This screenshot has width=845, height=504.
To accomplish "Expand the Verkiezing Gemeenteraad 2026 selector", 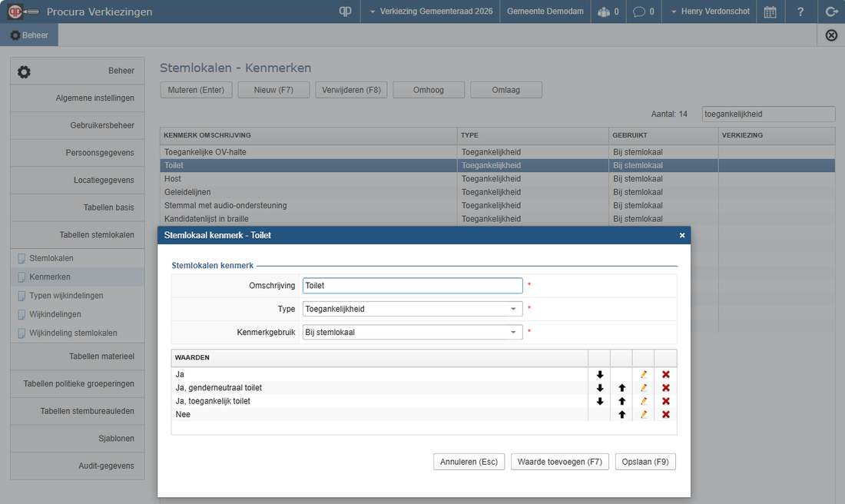I will 429,12.
